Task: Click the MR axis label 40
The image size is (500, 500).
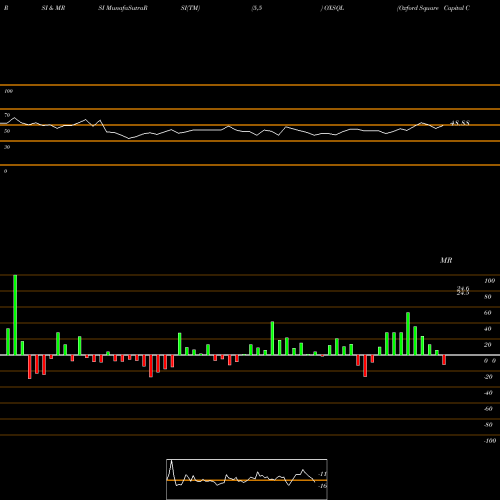Action: click(487, 329)
